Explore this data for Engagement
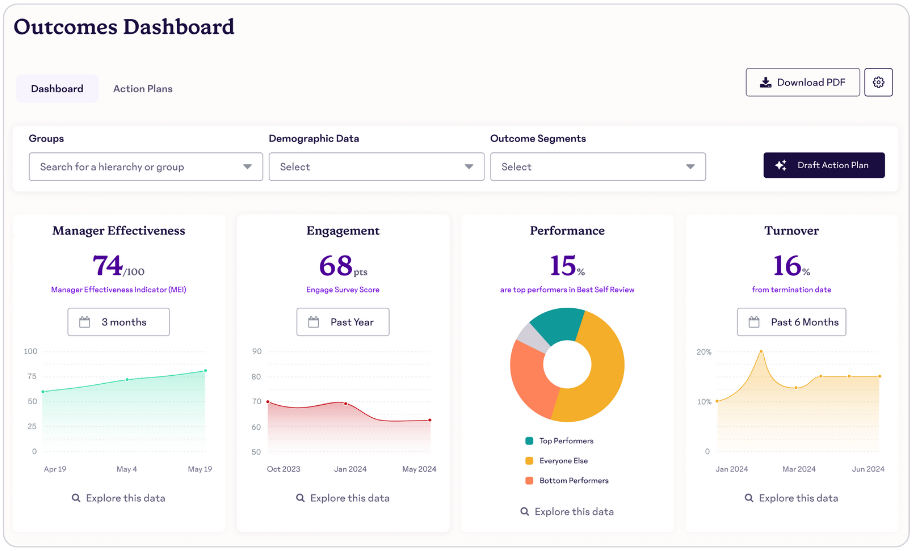The image size is (915, 551). coord(343,498)
